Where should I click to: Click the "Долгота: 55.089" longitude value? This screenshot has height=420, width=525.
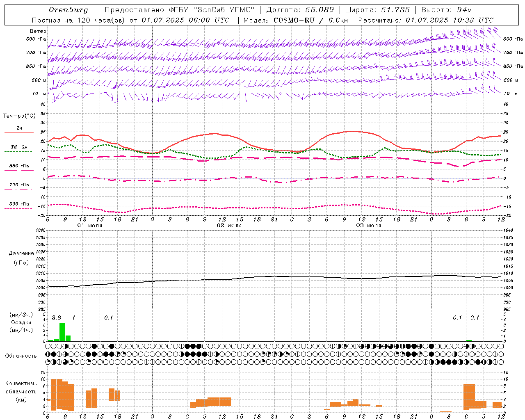(x=300, y=10)
